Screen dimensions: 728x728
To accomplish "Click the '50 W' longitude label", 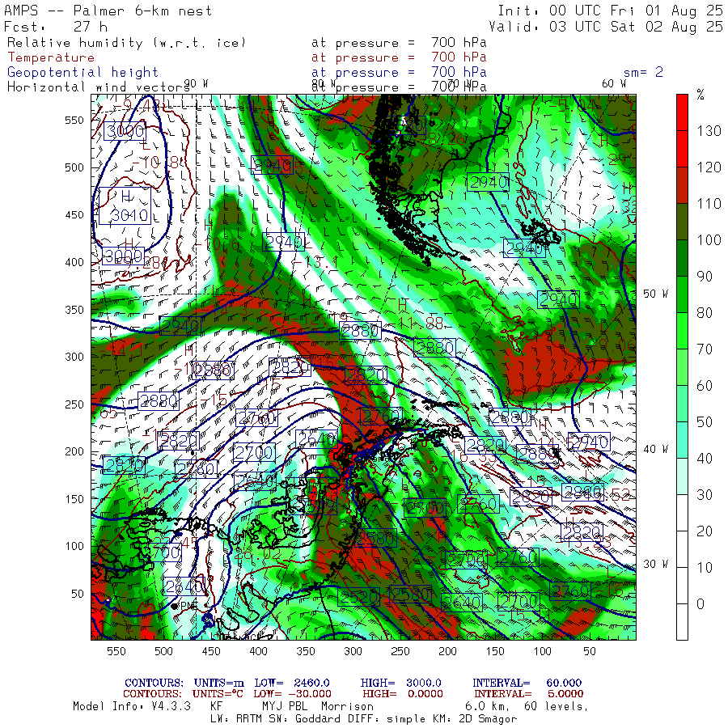I will (x=655, y=294).
